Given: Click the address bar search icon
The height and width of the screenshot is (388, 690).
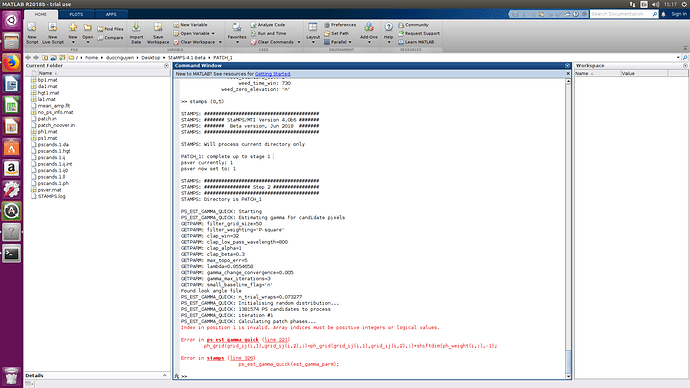Looking at the screenshot, I should coord(685,58).
